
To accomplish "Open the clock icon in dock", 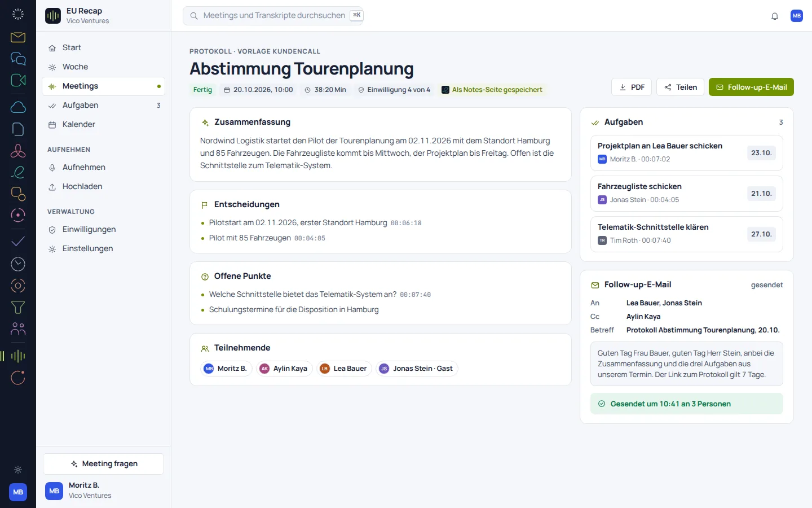I will [x=18, y=264].
